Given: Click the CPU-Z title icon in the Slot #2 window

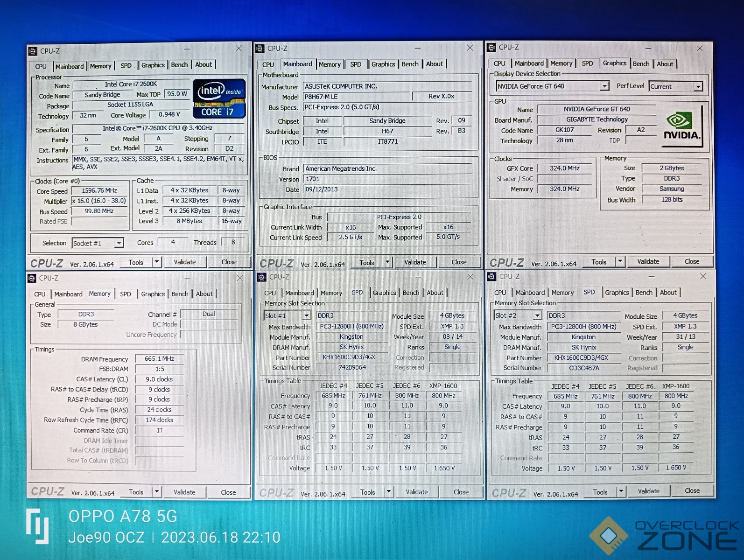Looking at the screenshot, I should click(492, 277).
